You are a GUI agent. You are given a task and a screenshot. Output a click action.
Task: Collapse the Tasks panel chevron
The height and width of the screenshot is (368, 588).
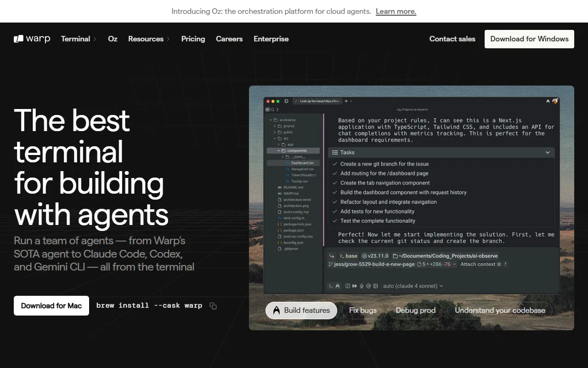point(548,152)
